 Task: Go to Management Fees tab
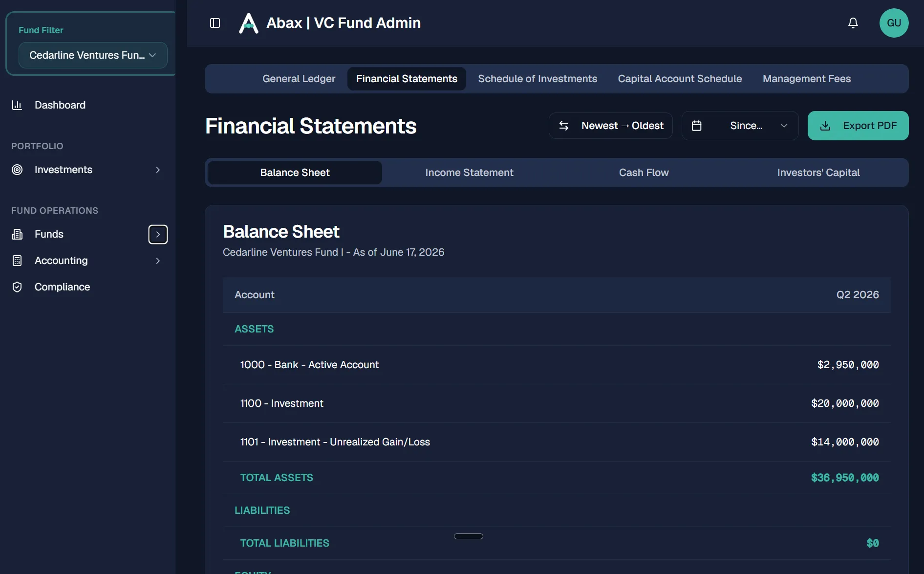coord(807,79)
